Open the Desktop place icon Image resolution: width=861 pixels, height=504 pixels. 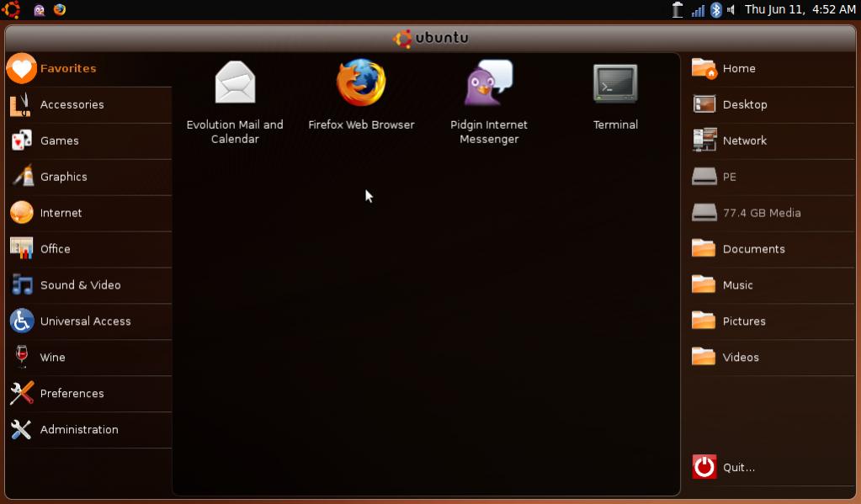(704, 104)
